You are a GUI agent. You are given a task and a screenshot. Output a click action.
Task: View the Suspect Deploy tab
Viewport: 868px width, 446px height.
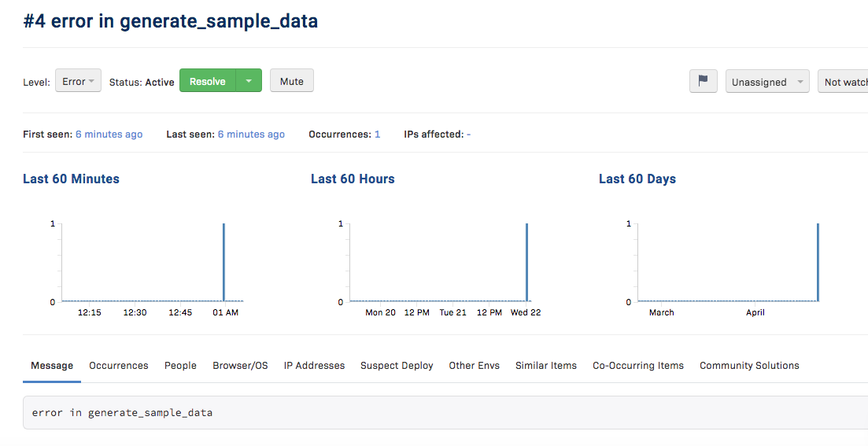(x=397, y=366)
